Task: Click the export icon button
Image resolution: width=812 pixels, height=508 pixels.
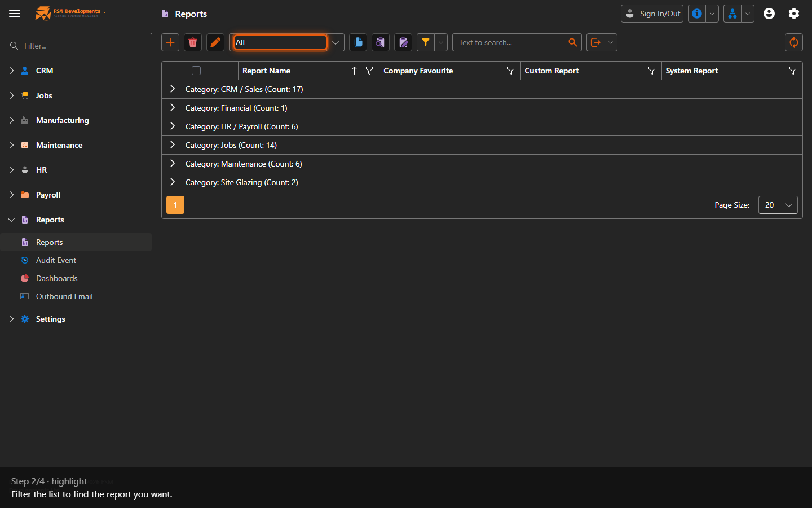Action: (595, 42)
